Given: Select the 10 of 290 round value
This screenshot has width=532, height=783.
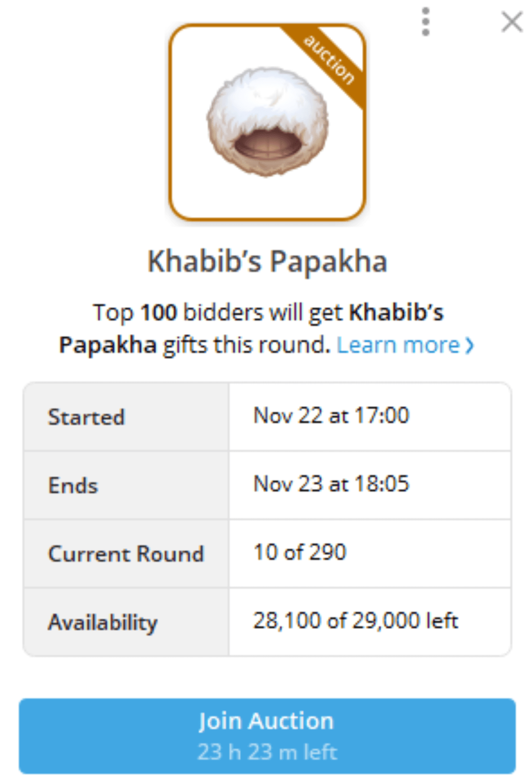Looking at the screenshot, I should [300, 552].
